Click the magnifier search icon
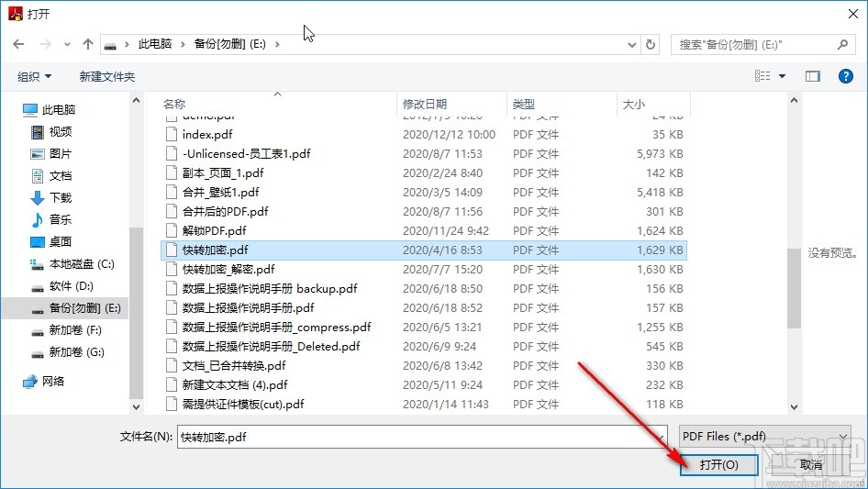868x489 pixels. coord(842,44)
